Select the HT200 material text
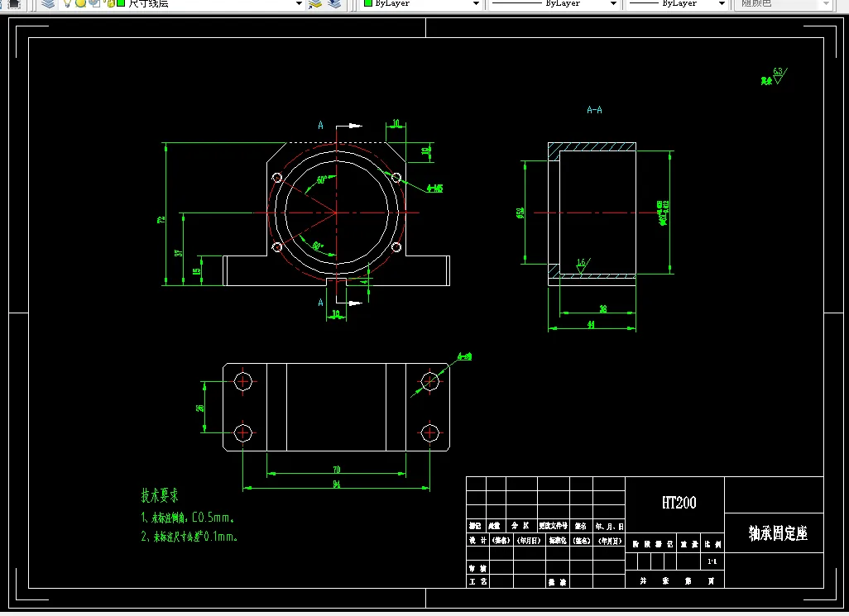Viewport: 849px width, 616px height. (679, 503)
